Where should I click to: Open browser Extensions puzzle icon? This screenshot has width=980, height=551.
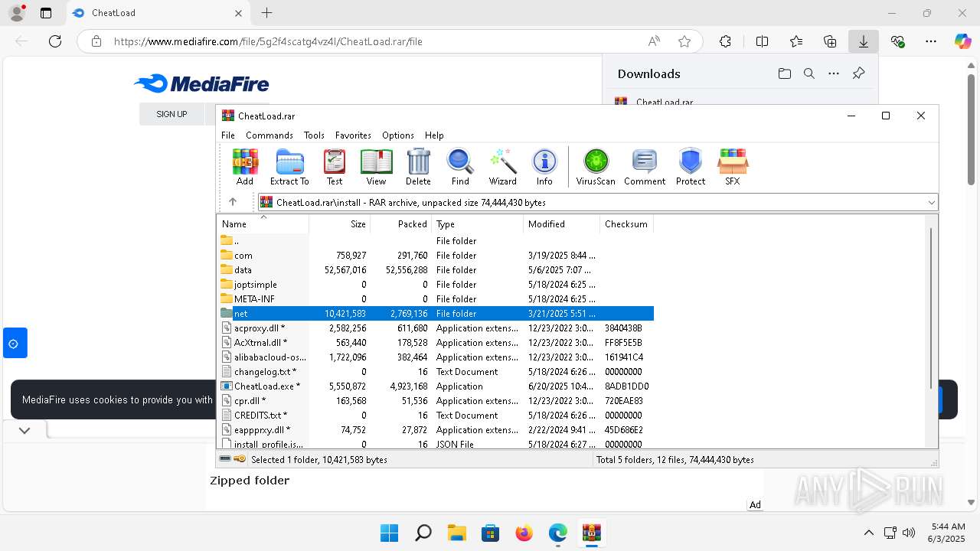coord(725,41)
